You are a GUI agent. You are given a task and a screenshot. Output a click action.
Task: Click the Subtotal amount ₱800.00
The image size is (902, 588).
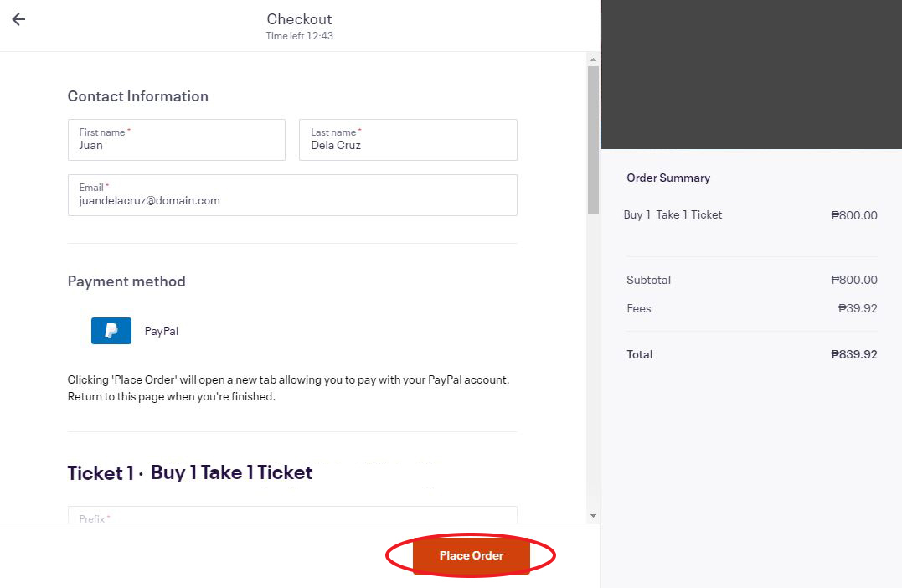[x=853, y=280]
